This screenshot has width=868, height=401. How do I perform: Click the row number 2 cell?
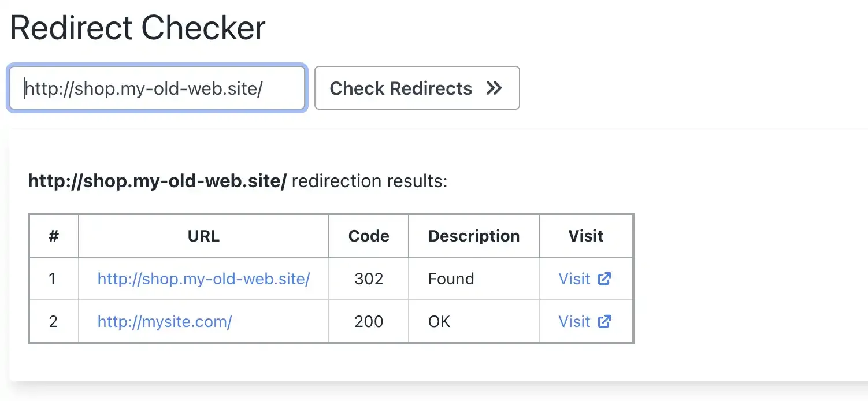pos(53,321)
